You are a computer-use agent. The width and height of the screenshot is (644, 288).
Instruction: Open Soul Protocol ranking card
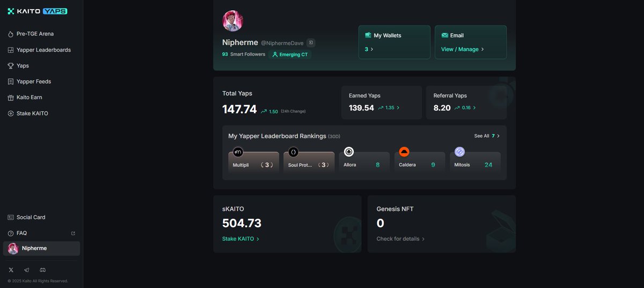309,163
